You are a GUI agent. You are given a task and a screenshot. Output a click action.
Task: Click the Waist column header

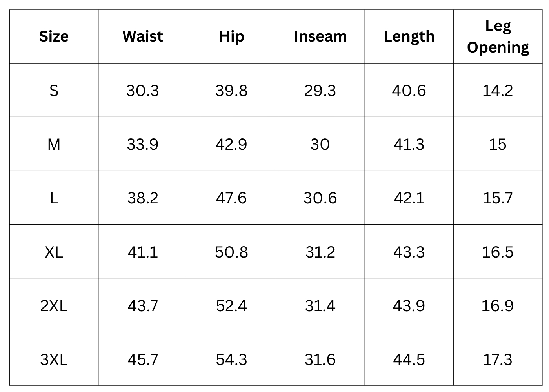coord(143,36)
